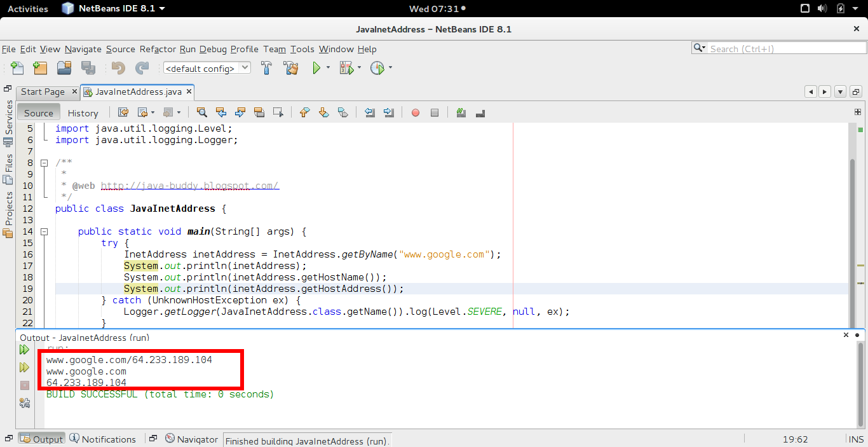Open the Refactor menu
Viewport: 868px width, 447px height.
click(158, 49)
